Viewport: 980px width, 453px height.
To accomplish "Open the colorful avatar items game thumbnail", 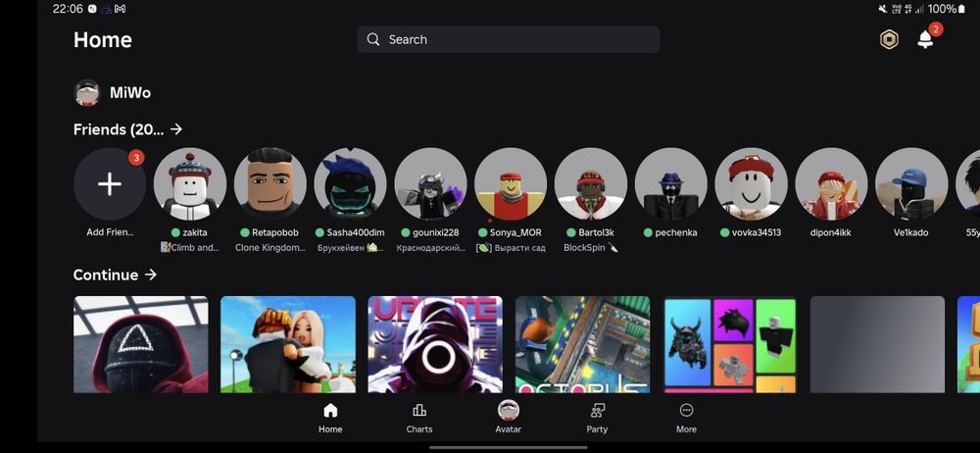I will (730, 344).
